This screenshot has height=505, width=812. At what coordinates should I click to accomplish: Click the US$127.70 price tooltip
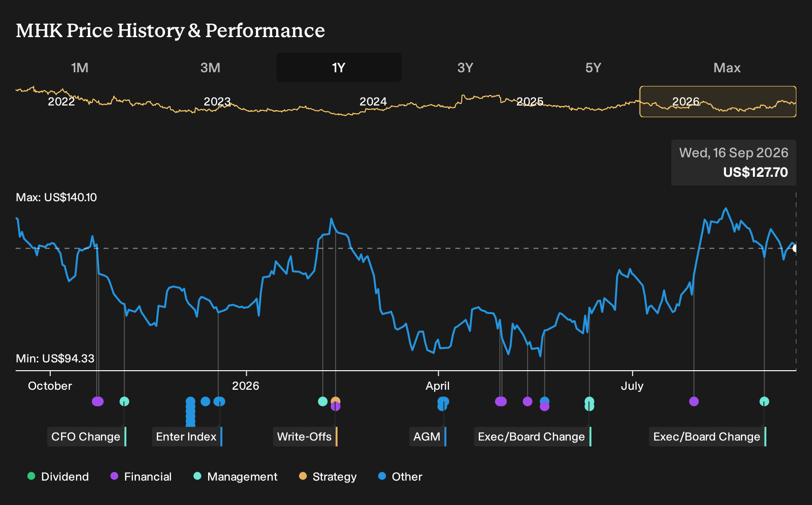tap(734, 163)
